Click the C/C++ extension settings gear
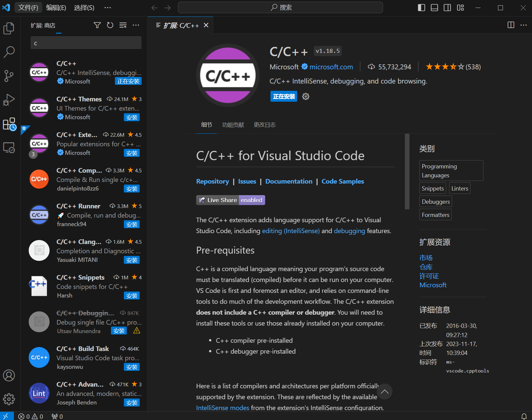532x420 pixels. click(x=306, y=96)
